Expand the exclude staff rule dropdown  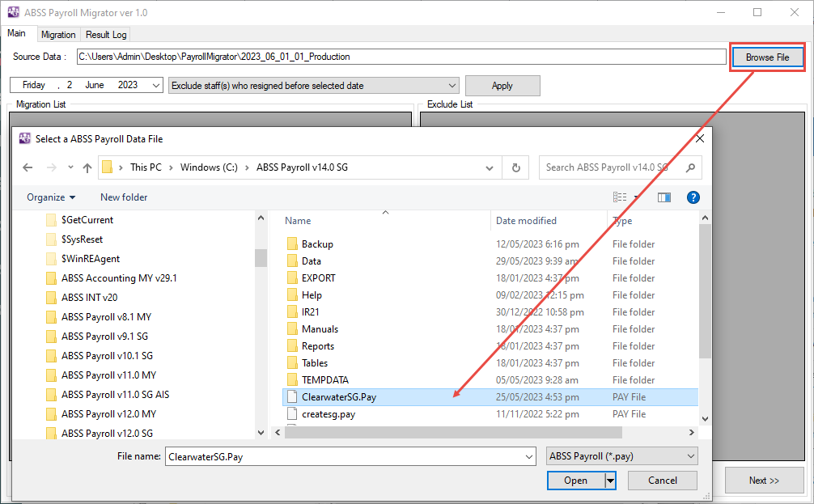452,86
